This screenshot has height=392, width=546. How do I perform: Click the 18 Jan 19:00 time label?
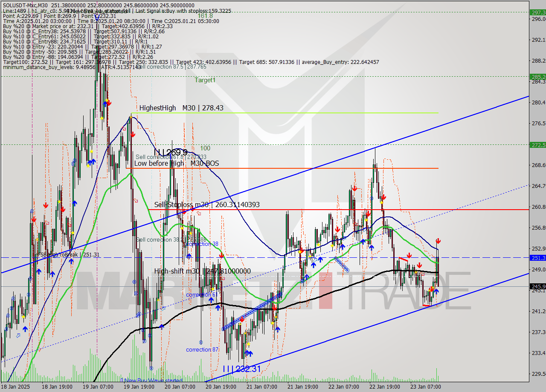(x=58, y=387)
